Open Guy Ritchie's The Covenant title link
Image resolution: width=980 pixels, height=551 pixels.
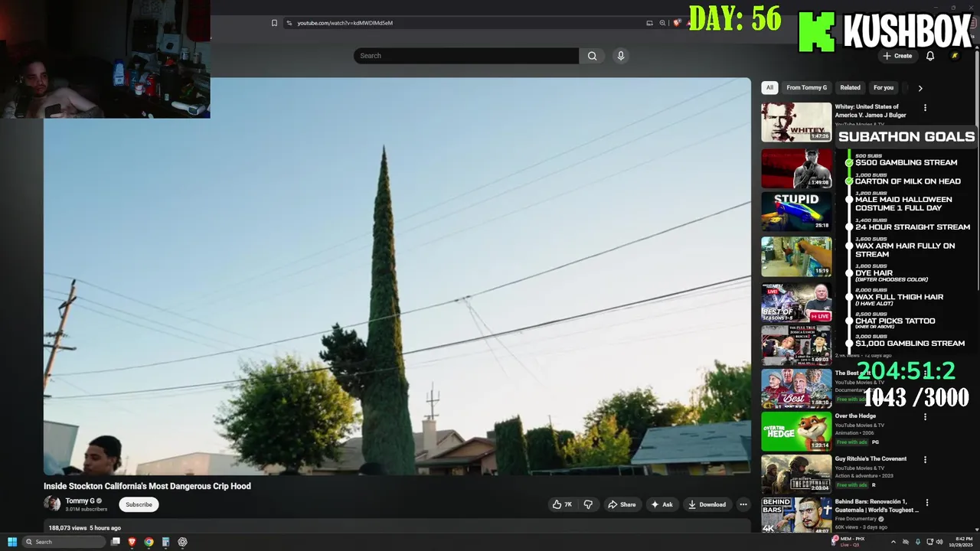coord(871,459)
